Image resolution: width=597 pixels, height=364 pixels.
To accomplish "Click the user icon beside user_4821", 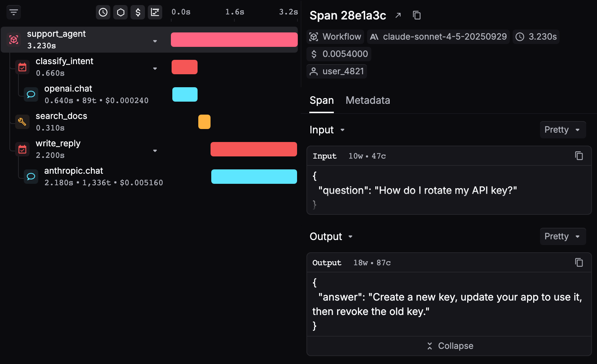I will coord(314,71).
